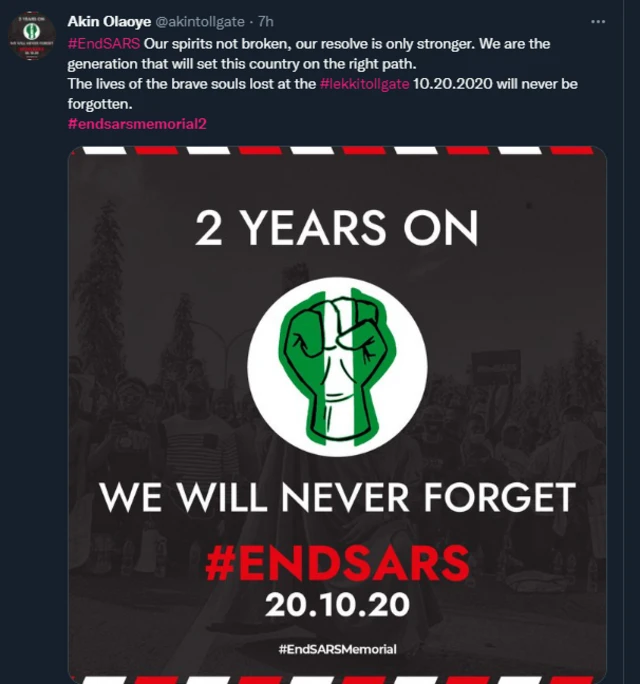Click "WE WILL NEVER FORGET" text in image
This screenshot has height=684, width=640.
tap(337, 497)
